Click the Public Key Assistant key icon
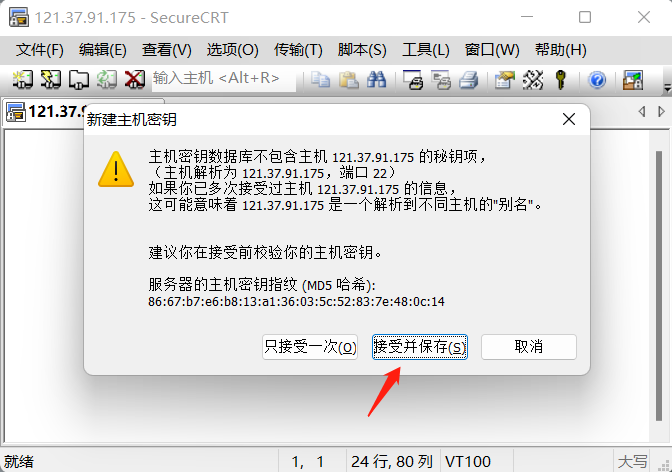 (x=560, y=80)
